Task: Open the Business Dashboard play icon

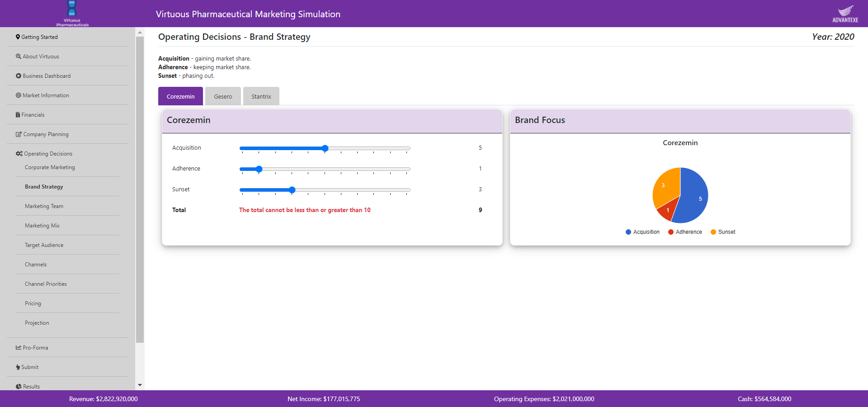Action: 18,76
